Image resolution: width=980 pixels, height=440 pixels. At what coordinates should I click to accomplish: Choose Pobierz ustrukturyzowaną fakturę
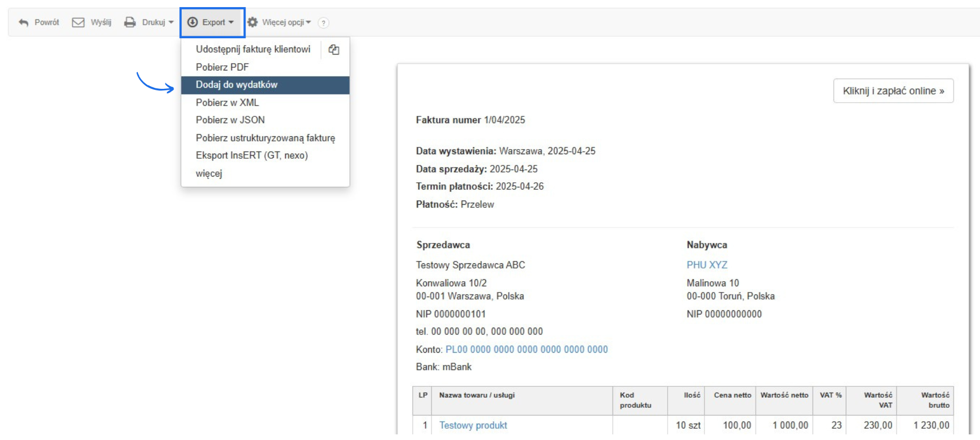tap(265, 138)
